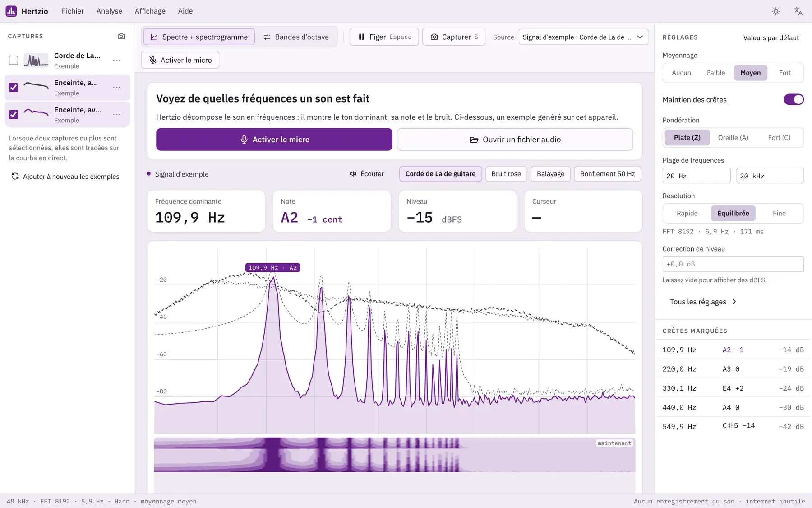Open the Source signal dropdown
The image size is (812, 508).
(583, 37)
